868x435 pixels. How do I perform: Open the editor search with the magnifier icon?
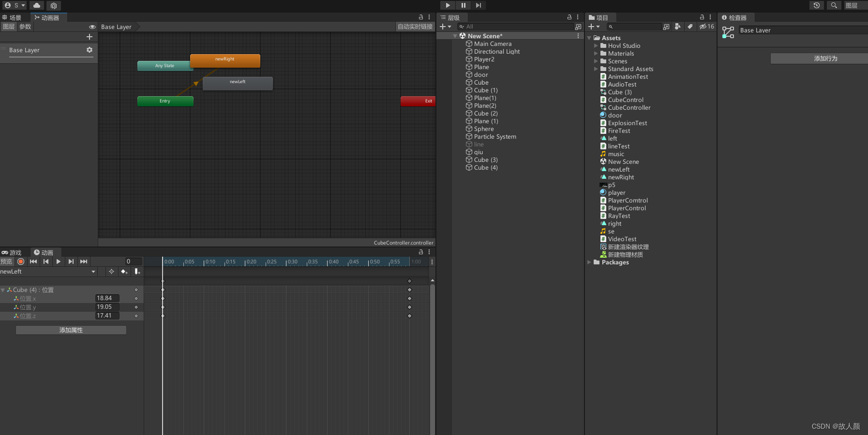click(x=833, y=5)
